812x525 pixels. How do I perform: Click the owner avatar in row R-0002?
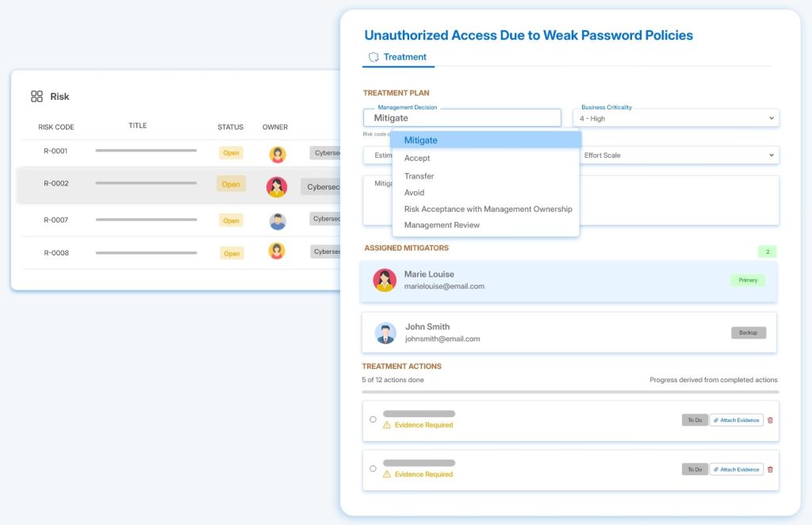click(277, 187)
